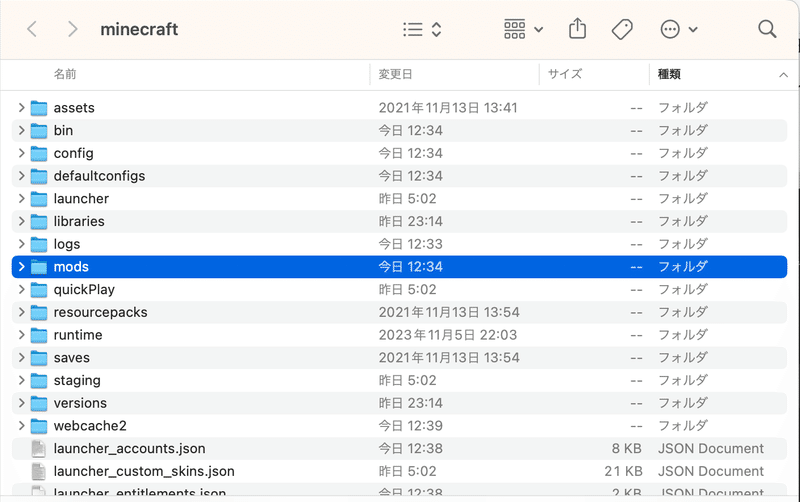
Task: Click the logs folder icon
Action: 39,244
